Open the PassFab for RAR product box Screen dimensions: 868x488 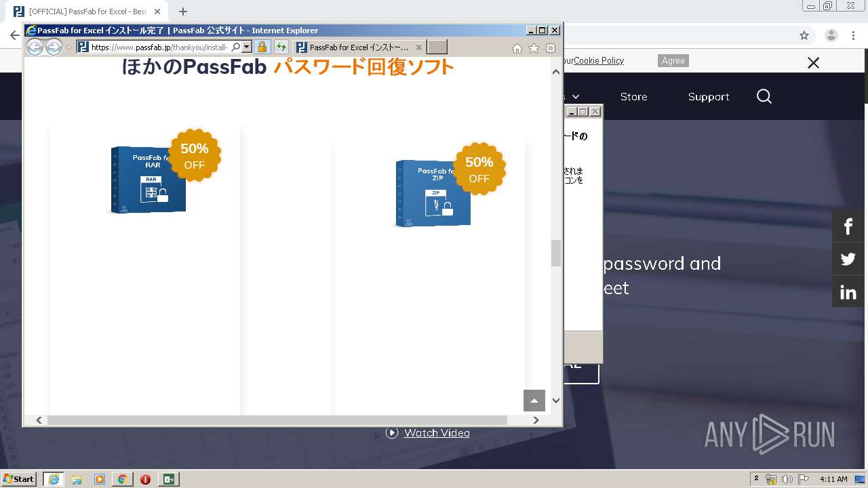tap(148, 180)
